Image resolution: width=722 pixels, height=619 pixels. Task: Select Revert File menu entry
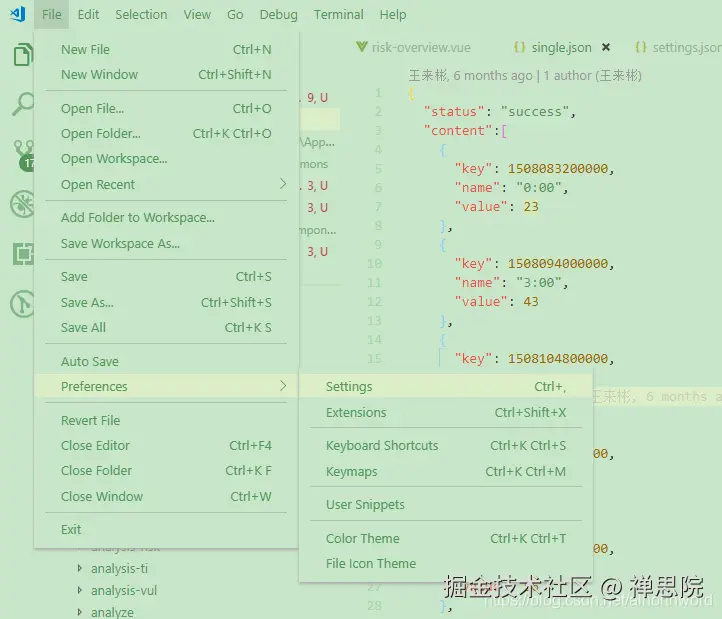click(166, 420)
